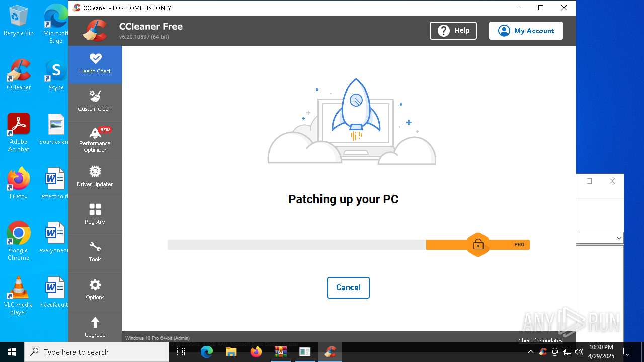This screenshot has width=644, height=362.
Task: Click the clock showing 10:30 PM
Action: tap(601, 352)
